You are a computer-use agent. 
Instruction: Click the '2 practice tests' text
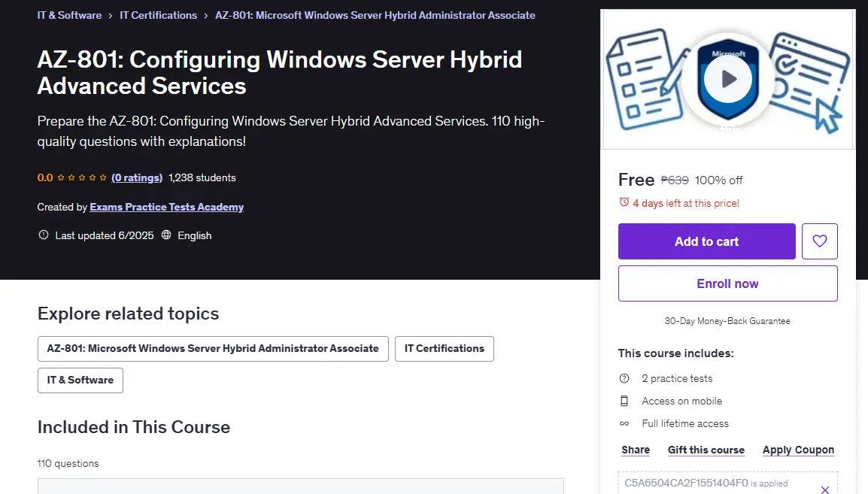[x=677, y=378]
